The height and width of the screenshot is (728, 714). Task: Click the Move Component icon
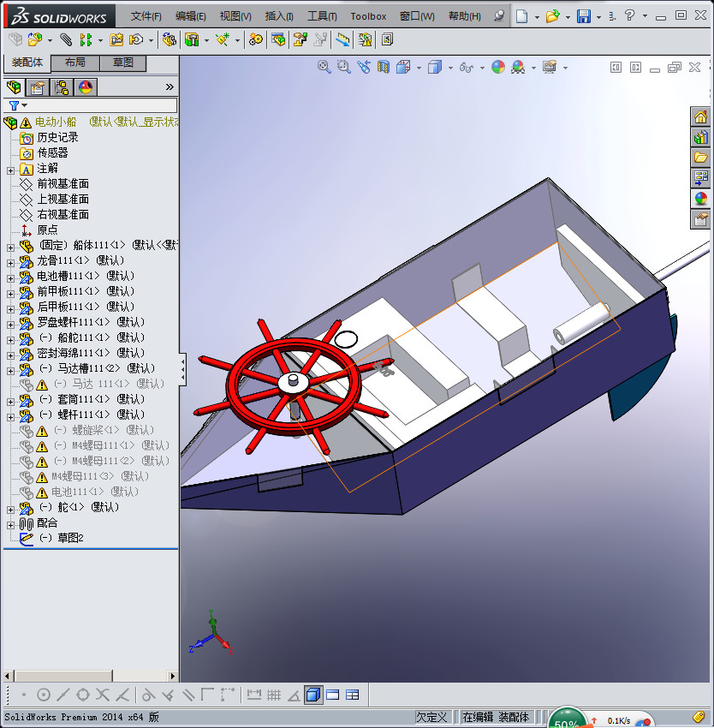tap(136, 40)
